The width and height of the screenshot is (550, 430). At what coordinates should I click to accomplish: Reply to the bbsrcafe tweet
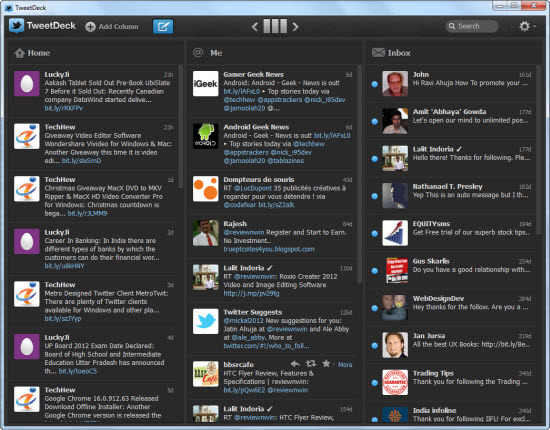(x=295, y=364)
